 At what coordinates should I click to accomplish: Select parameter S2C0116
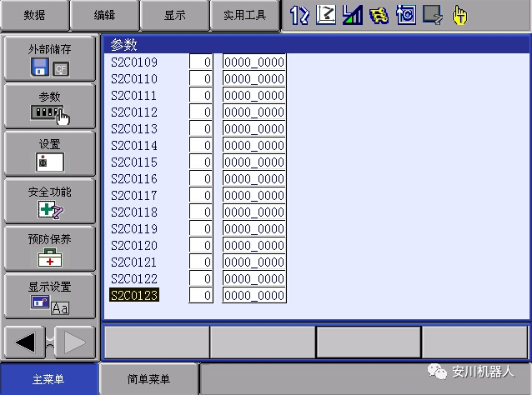coord(134,178)
